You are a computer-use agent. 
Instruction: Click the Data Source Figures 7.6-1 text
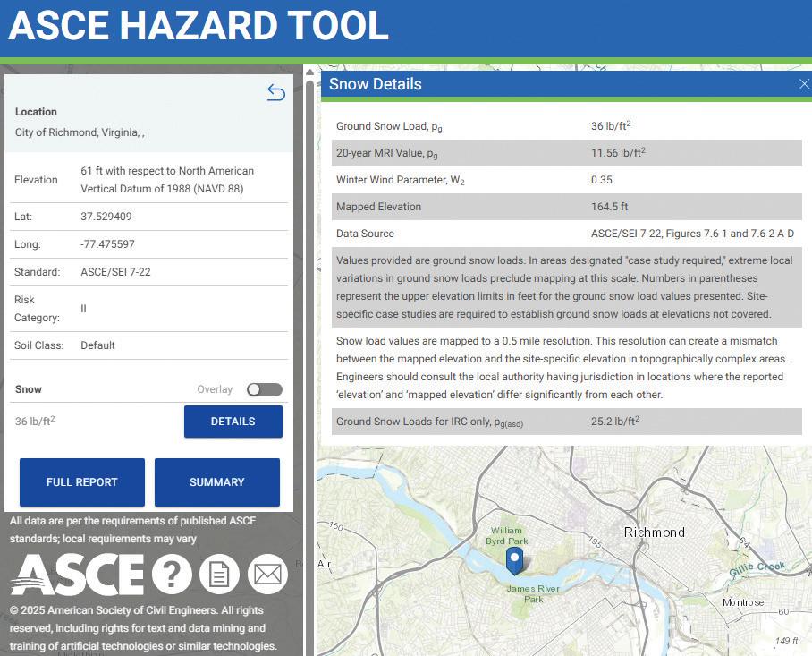[x=692, y=234]
